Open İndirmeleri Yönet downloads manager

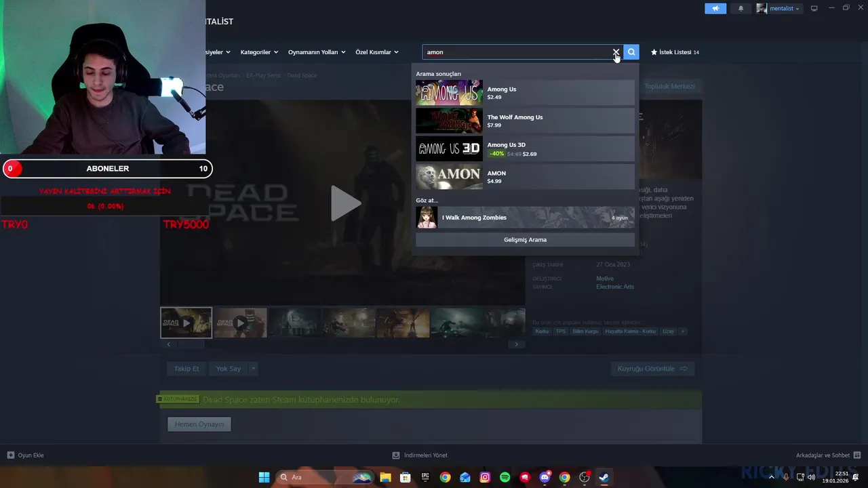coord(420,455)
